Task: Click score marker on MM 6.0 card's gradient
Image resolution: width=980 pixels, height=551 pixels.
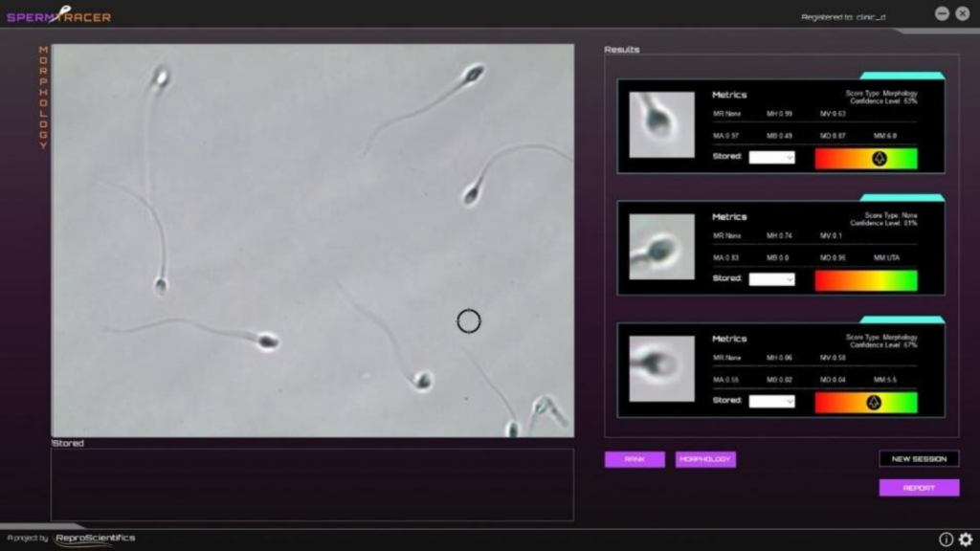Action: (879, 159)
